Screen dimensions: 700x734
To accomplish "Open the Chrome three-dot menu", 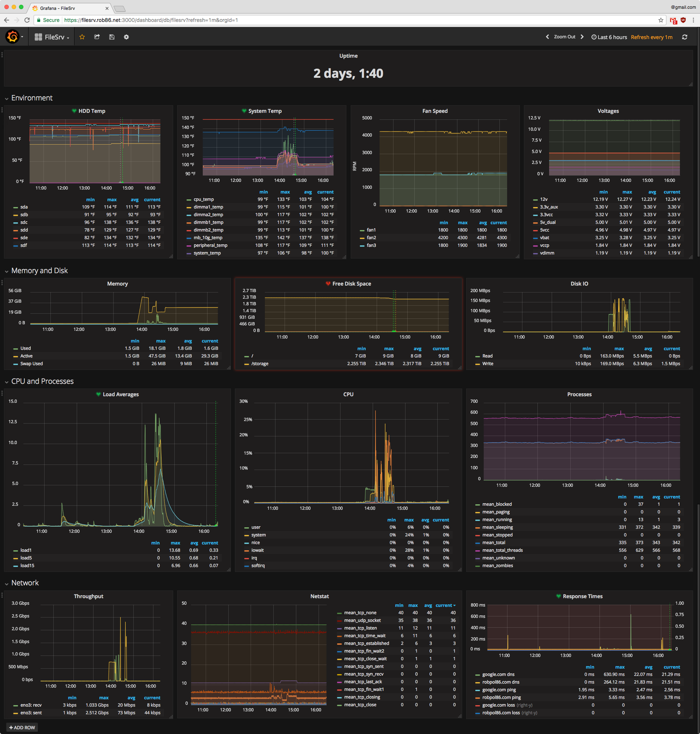I will coord(693,20).
